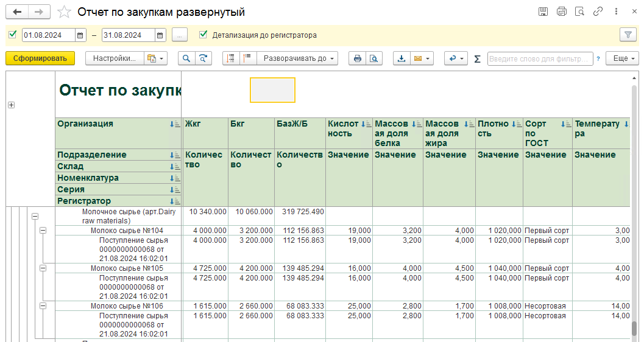Click the ellipsis period selection button
644x342 pixels.
[180, 35]
